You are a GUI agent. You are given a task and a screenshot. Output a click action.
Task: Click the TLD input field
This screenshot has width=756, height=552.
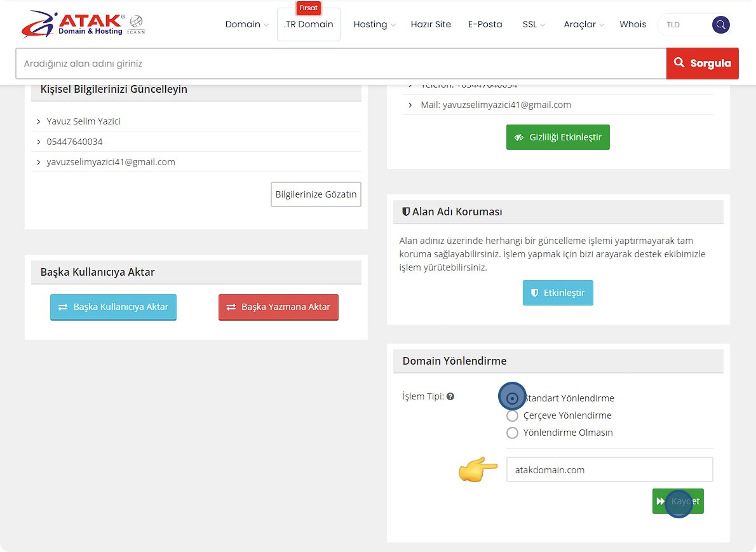pyautogui.click(x=685, y=25)
